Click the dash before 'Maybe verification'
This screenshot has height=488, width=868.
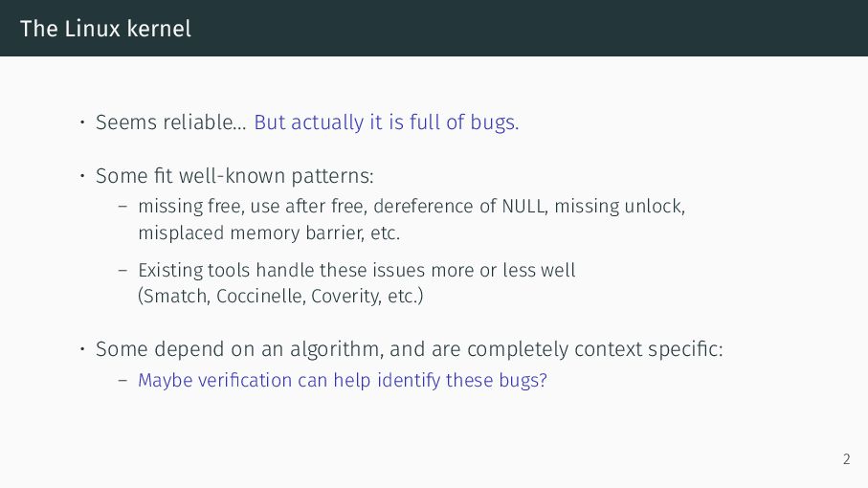(x=122, y=381)
